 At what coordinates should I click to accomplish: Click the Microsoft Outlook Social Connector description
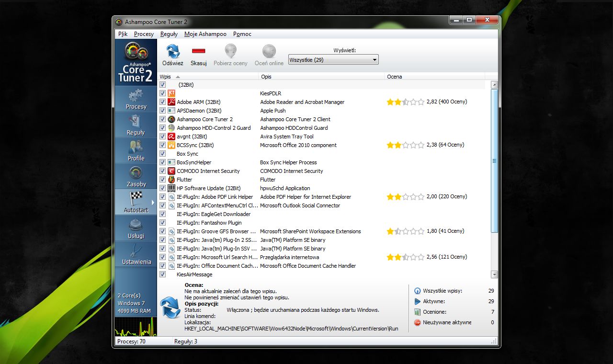click(300, 205)
